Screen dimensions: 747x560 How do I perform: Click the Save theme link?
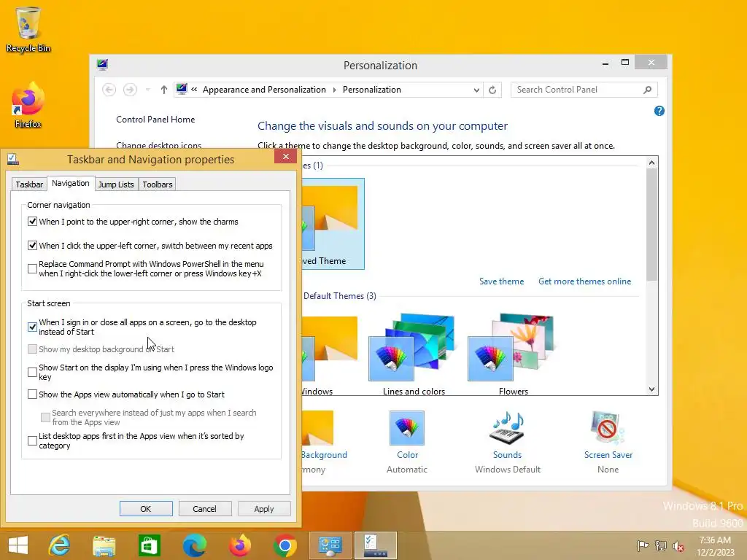coord(501,281)
